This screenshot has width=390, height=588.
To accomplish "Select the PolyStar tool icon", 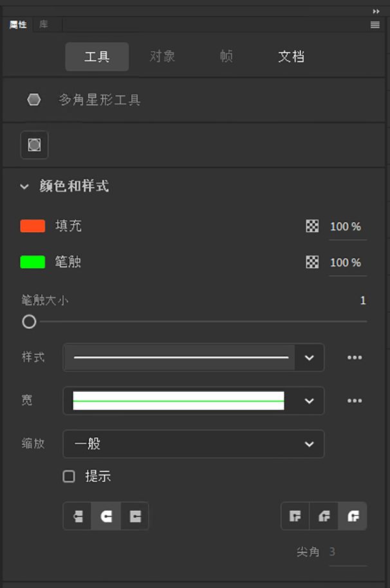I will tap(33, 98).
